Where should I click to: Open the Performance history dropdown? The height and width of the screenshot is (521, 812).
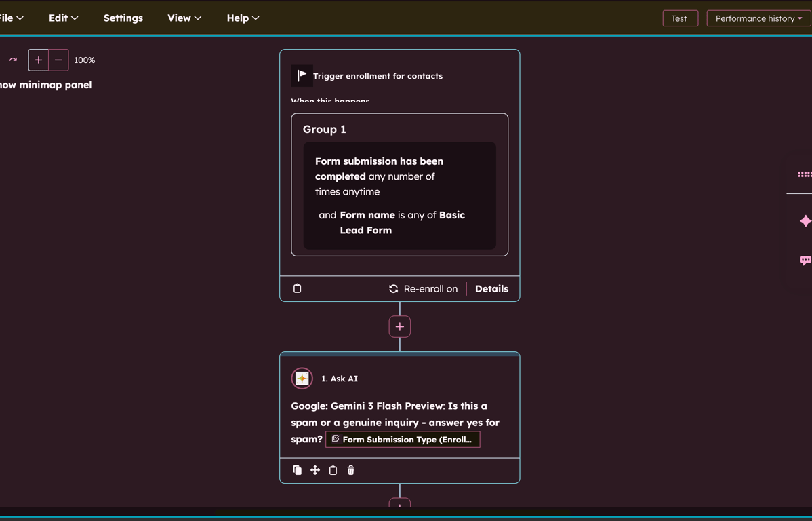[758, 18]
